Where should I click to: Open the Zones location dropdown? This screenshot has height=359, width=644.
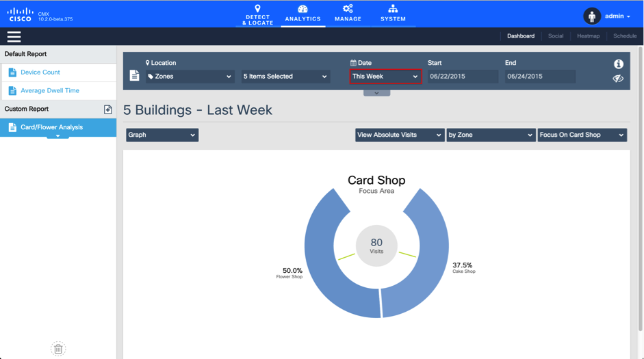coord(190,77)
